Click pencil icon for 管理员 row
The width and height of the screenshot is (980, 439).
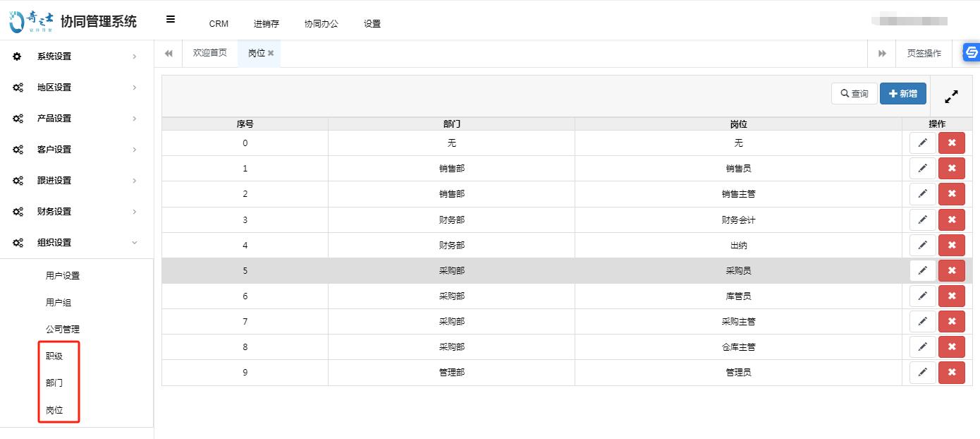[x=922, y=372]
